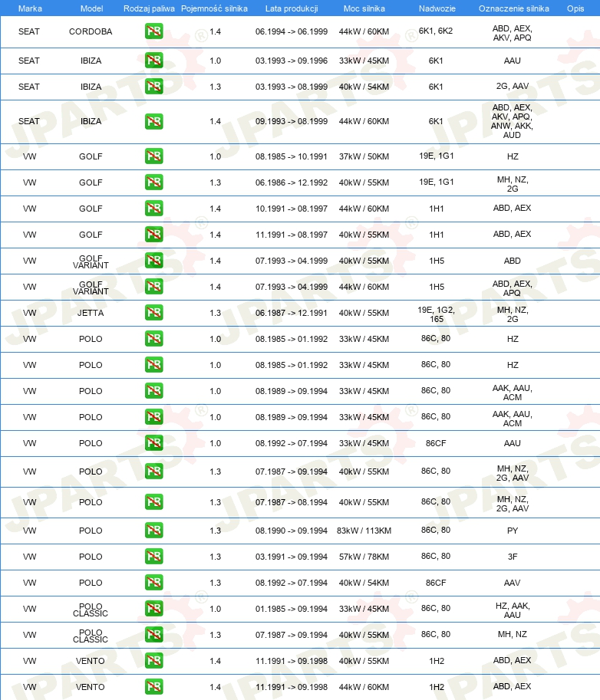Click engine code 3F
Viewport: 600px width, 700px height.
(x=513, y=557)
